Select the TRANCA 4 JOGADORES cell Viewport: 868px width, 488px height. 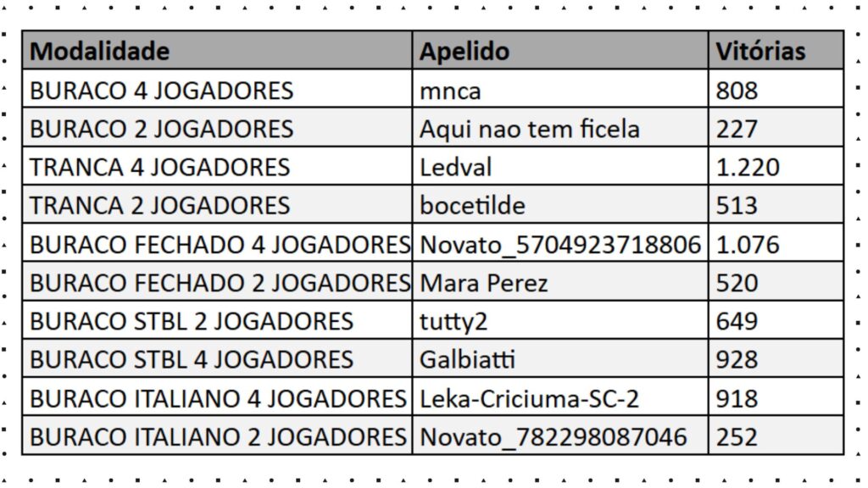pos(160,167)
